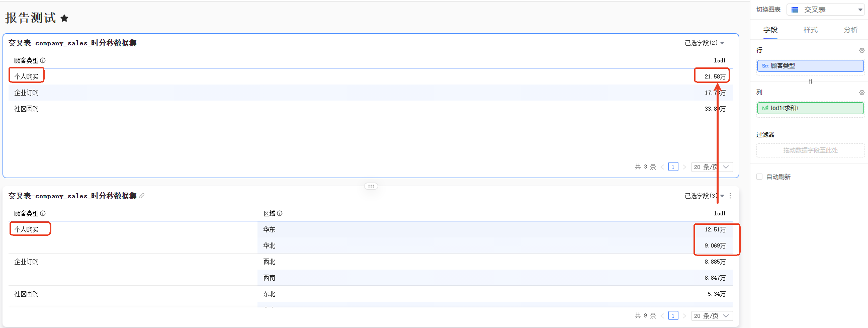Open the lower chart's three-dot more menu
Screen dimensions: 868x328
pos(730,196)
